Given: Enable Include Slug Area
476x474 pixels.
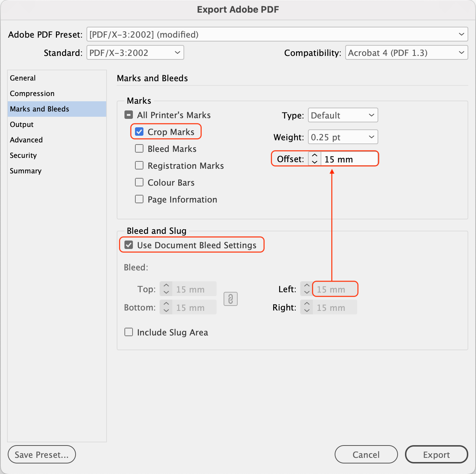Looking at the screenshot, I should coord(129,332).
